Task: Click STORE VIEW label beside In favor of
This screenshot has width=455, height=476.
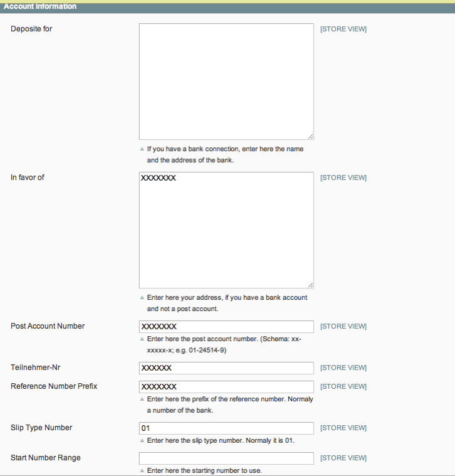Action: 343,177
